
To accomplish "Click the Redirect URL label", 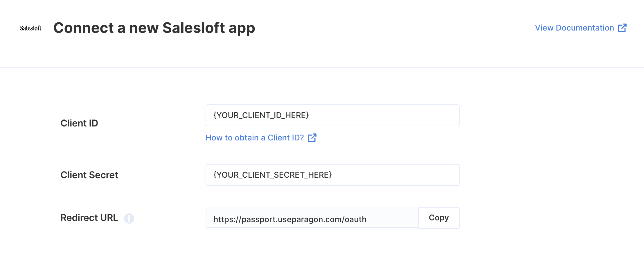I will click(x=89, y=218).
